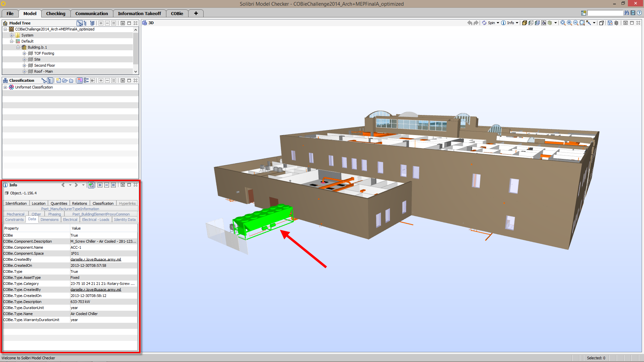Click the search input field at top right
The width and height of the screenshot is (644, 362).
click(605, 13)
